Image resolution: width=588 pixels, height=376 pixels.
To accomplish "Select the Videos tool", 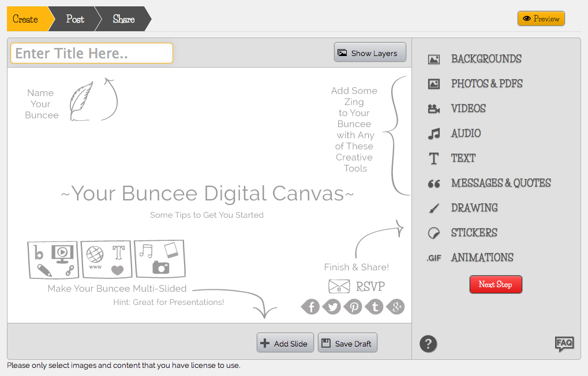I will (x=468, y=109).
